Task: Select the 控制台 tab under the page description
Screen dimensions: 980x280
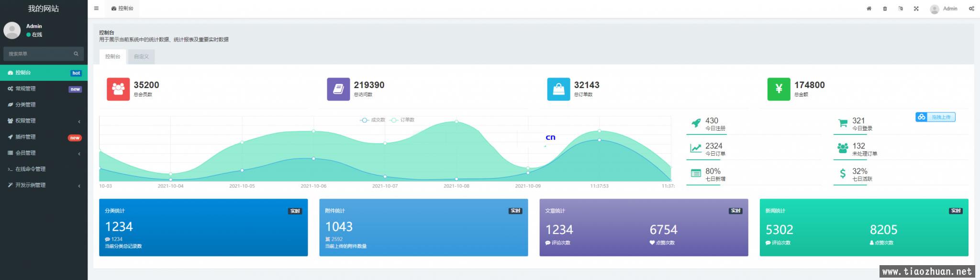Action: click(112, 56)
